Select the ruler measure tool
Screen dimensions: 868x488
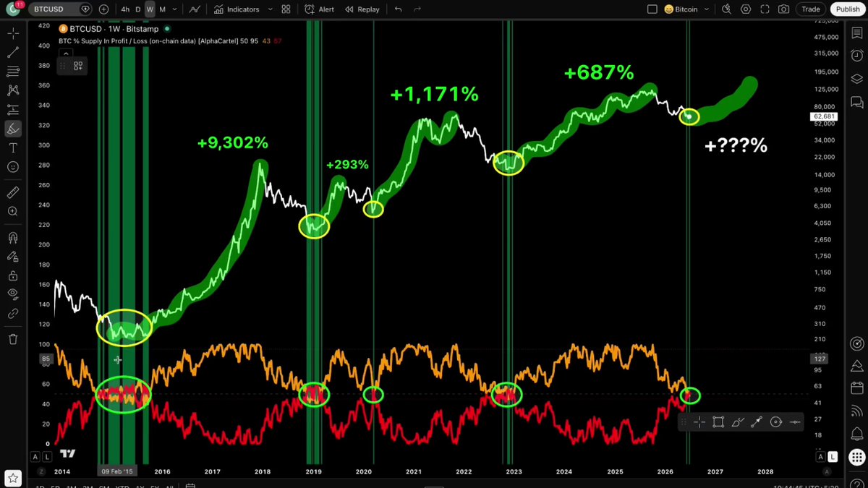pyautogui.click(x=13, y=192)
